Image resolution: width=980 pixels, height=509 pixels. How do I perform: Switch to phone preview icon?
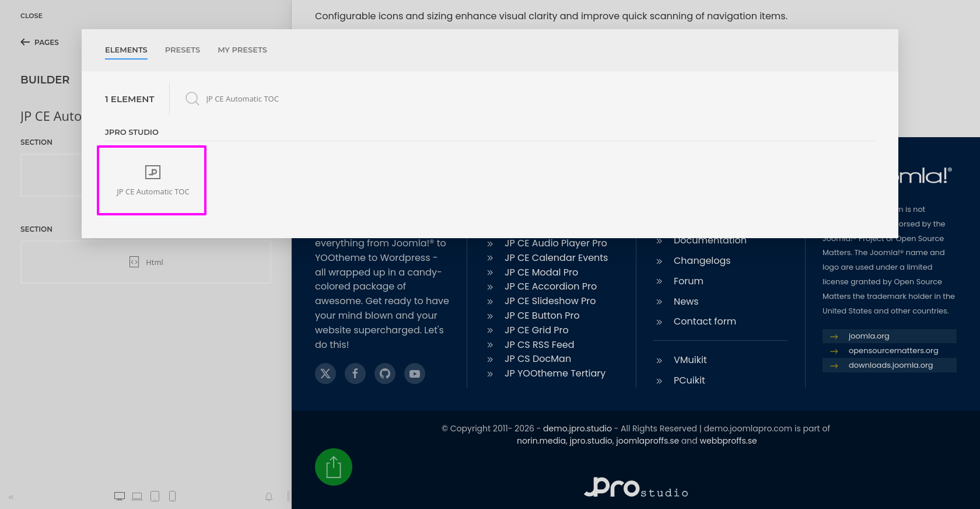point(172,496)
